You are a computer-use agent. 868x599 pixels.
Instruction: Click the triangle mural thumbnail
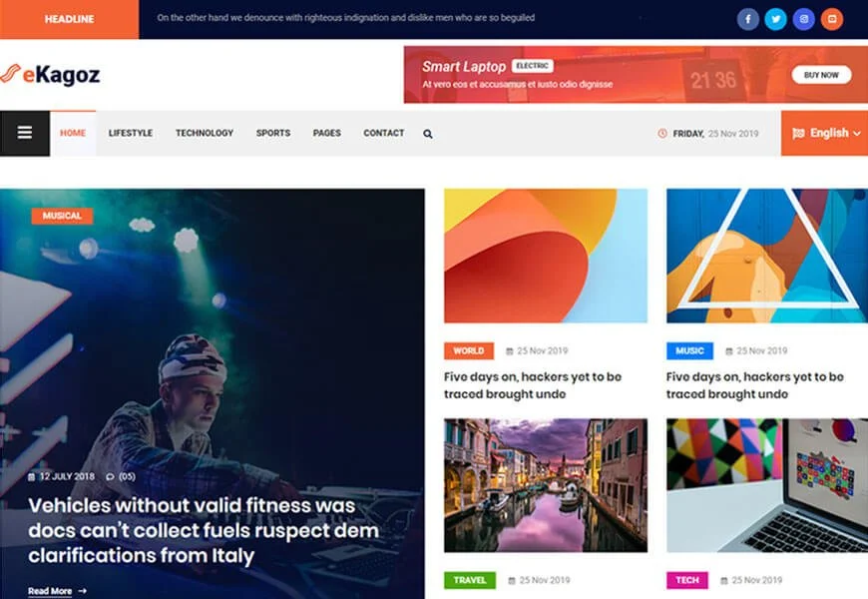tap(766, 256)
